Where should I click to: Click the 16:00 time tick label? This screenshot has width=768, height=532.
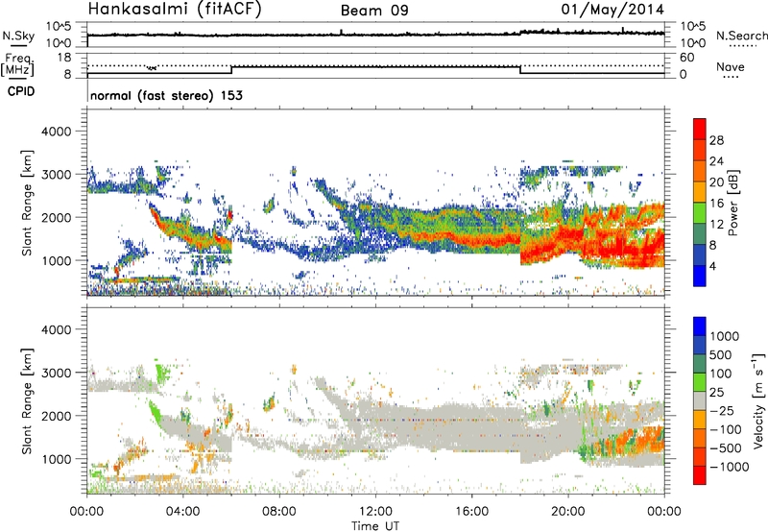471,512
